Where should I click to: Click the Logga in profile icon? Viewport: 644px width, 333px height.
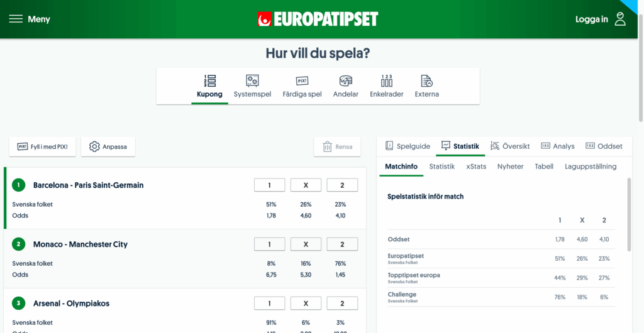pos(620,19)
